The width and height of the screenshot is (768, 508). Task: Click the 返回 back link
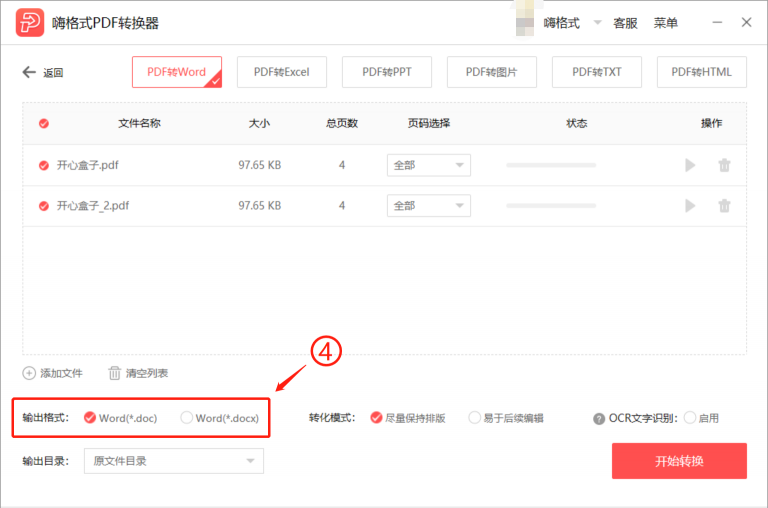coord(53,73)
